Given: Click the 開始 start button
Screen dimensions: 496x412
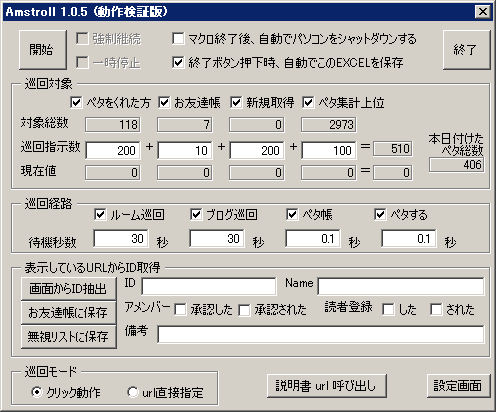Looking at the screenshot, I should coord(43,50).
